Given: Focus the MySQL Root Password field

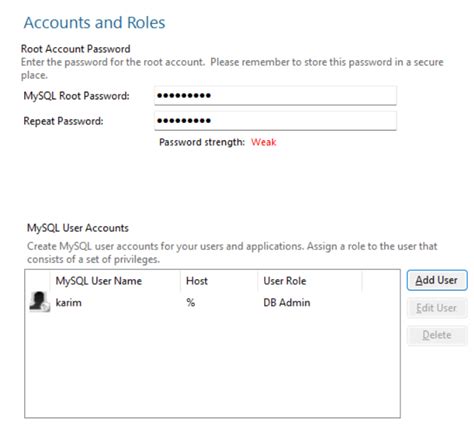Looking at the screenshot, I should point(275,96).
